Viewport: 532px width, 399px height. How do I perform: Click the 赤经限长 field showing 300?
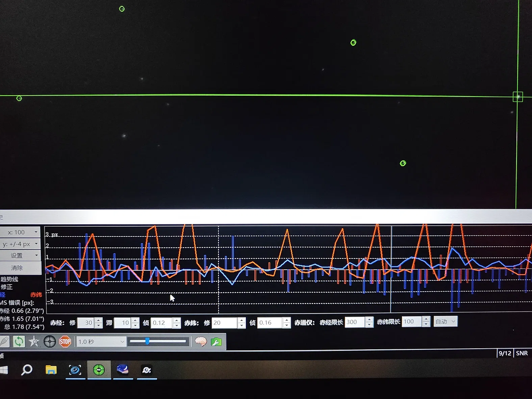point(355,322)
